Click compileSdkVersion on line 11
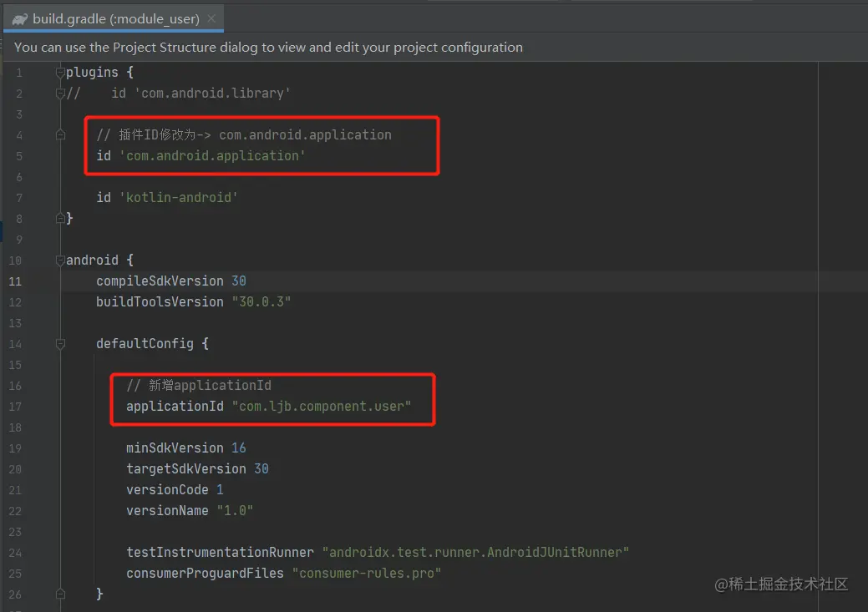 (x=160, y=281)
